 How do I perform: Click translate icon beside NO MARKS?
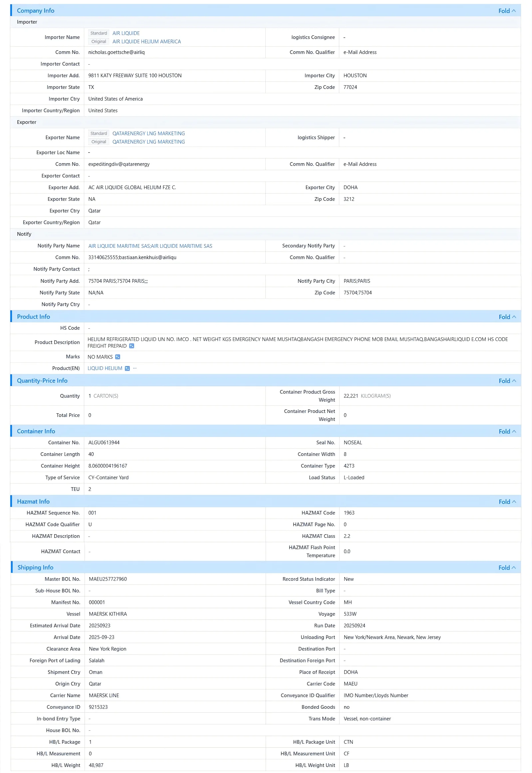118,357
